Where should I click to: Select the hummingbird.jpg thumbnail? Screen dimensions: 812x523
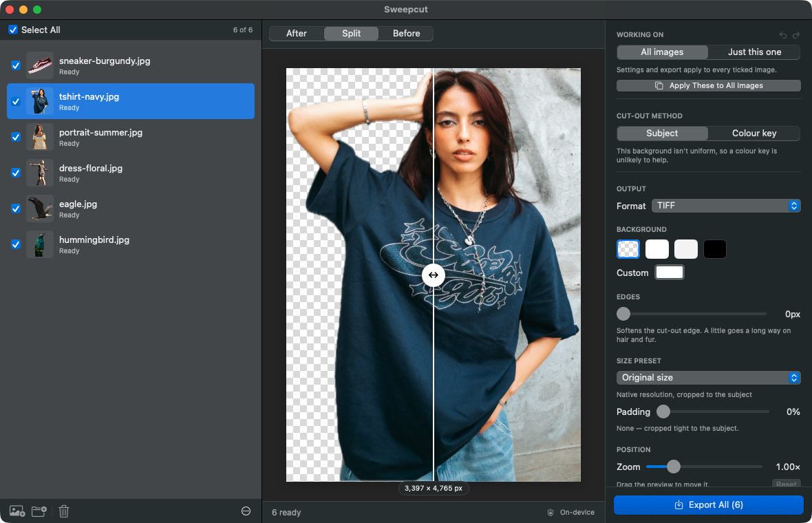coord(40,244)
